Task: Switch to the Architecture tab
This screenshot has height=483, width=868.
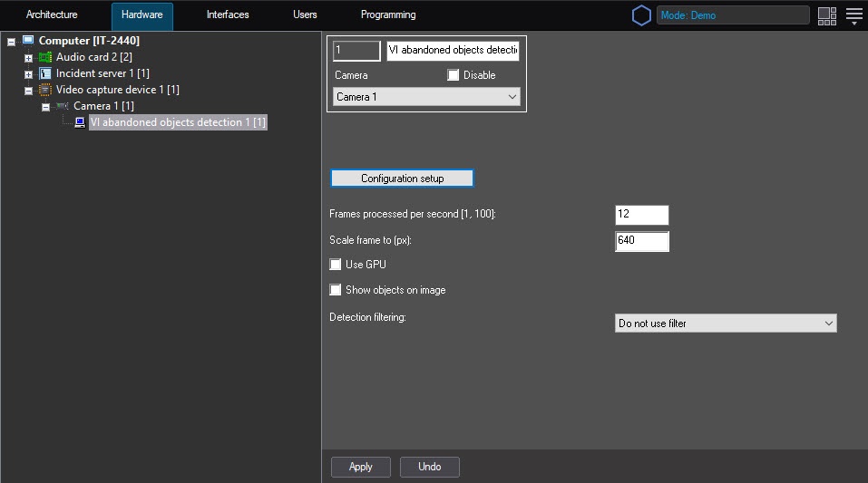Action: (x=52, y=15)
